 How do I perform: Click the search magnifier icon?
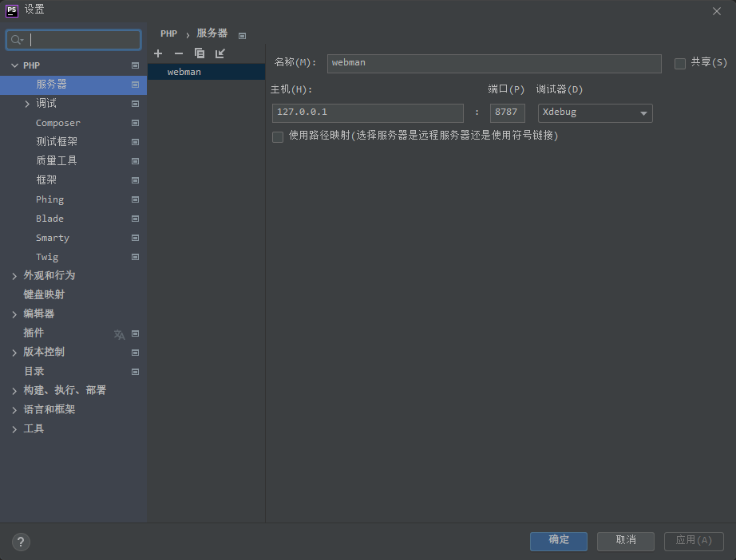tap(17, 41)
